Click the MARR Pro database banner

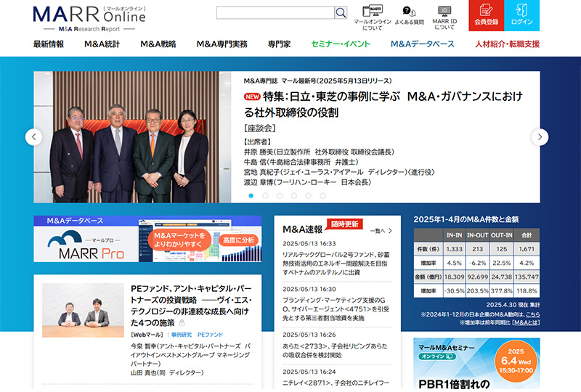click(147, 239)
